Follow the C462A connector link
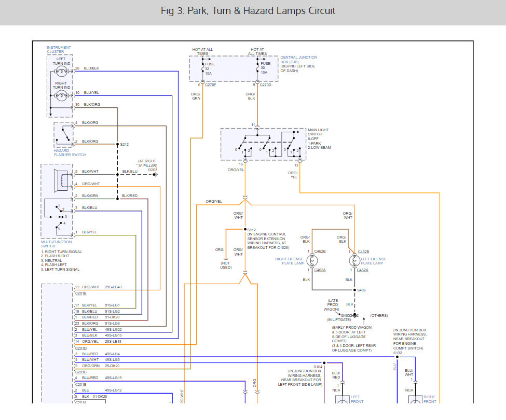This screenshot has height=420, width=506. point(320,270)
